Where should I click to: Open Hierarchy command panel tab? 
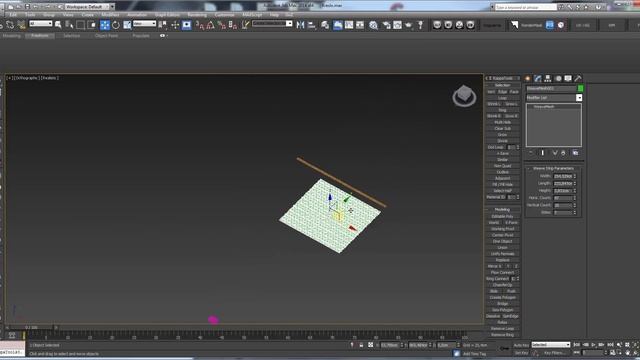548,78
